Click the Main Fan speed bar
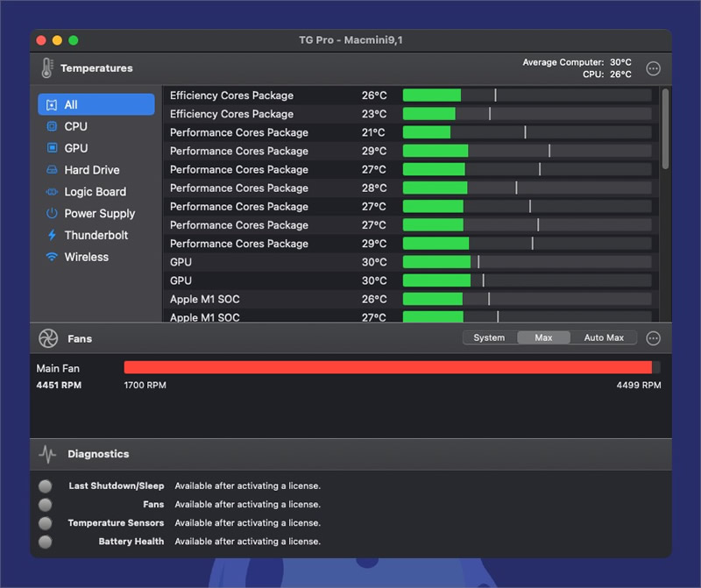Image resolution: width=701 pixels, height=588 pixels. (x=392, y=367)
